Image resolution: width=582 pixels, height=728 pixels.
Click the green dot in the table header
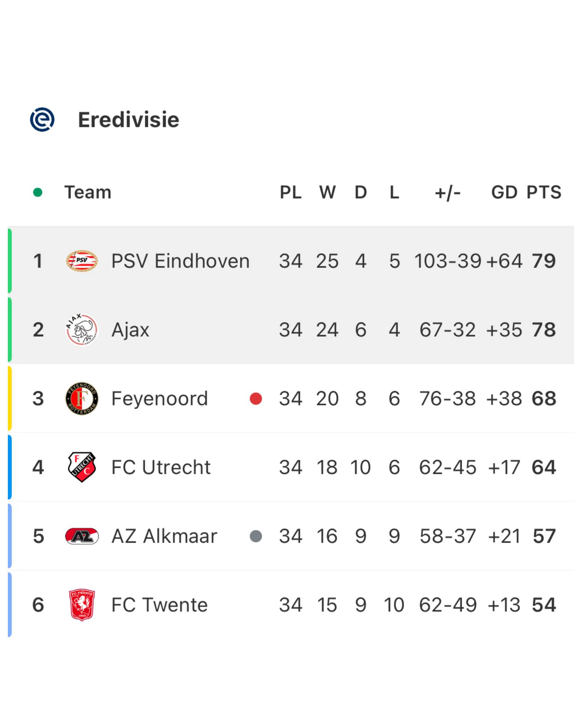click(x=37, y=192)
